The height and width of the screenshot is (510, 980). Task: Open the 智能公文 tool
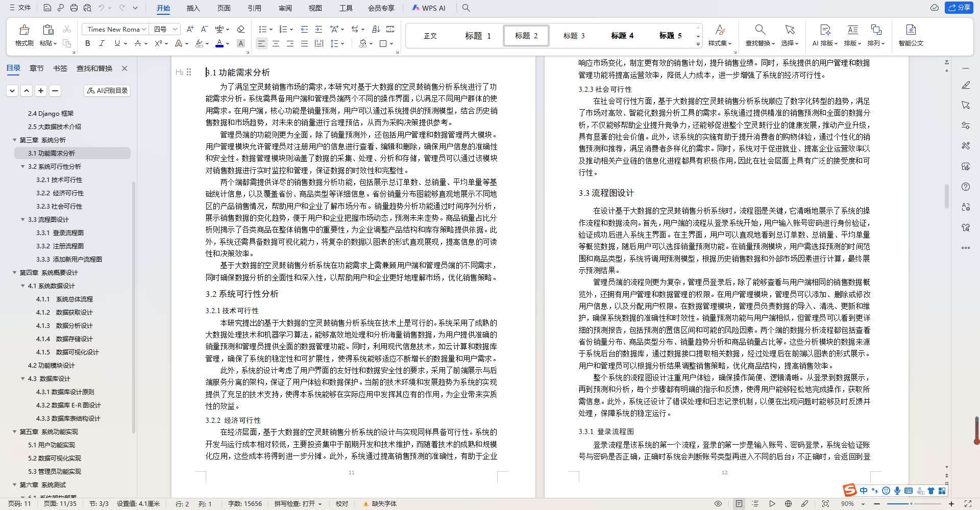click(x=911, y=35)
